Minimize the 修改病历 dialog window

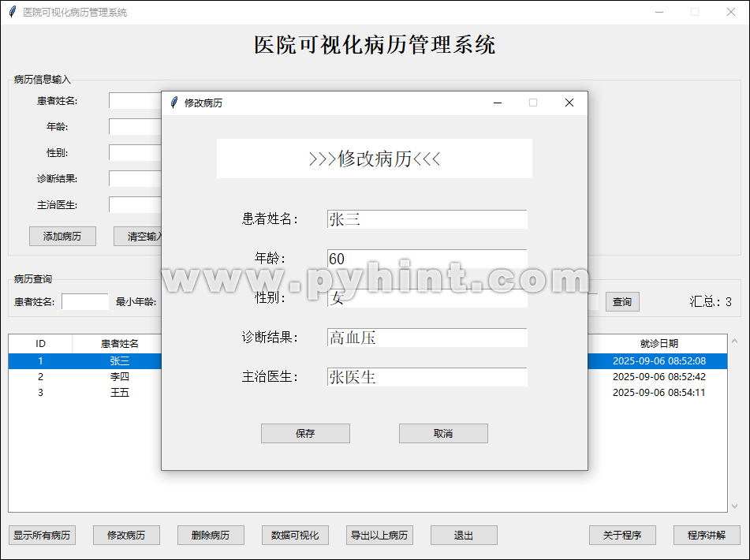(498, 103)
